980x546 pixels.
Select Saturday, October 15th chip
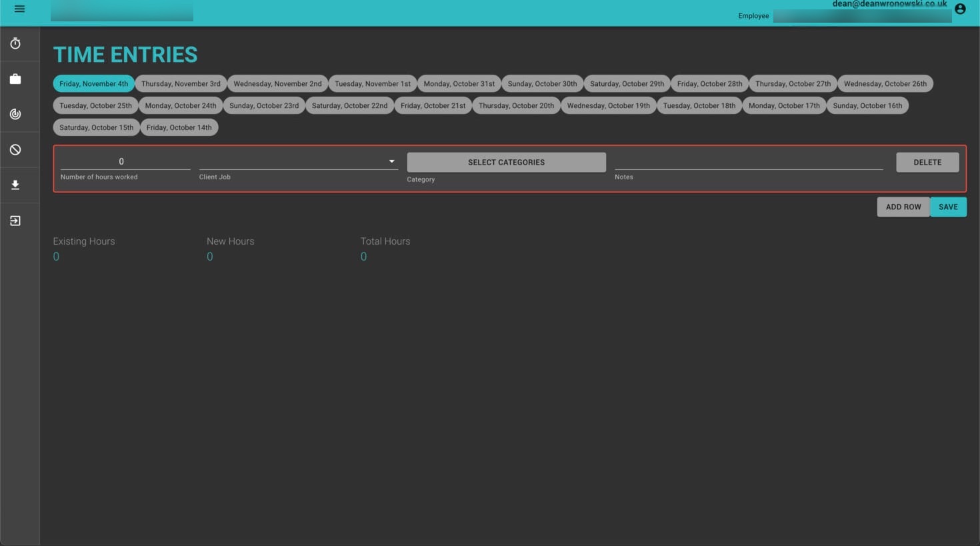(x=97, y=128)
